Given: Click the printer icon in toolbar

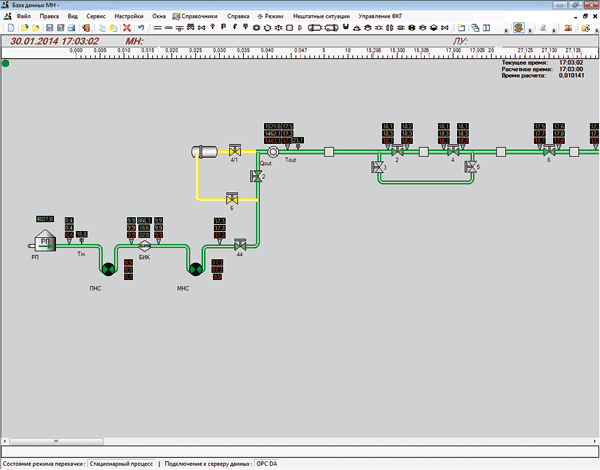Looking at the screenshot, I should click(x=71, y=28).
